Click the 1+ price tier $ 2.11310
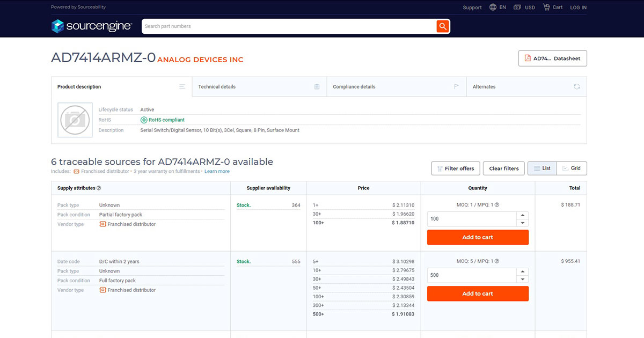This screenshot has height=338, width=644. pyautogui.click(x=363, y=205)
